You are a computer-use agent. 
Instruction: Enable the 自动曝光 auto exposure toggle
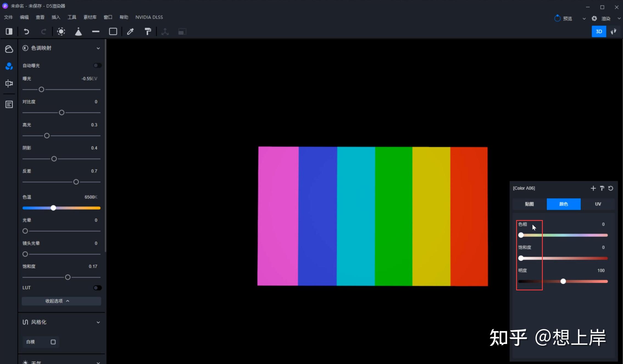(97, 65)
